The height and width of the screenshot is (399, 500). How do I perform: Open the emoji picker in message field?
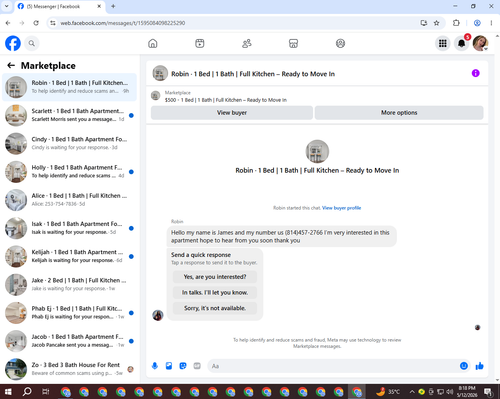(x=464, y=366)
